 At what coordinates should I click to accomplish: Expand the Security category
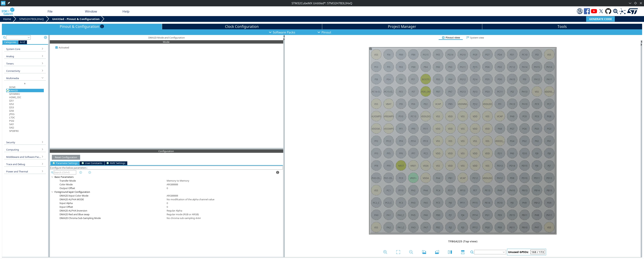pos(25,142)
